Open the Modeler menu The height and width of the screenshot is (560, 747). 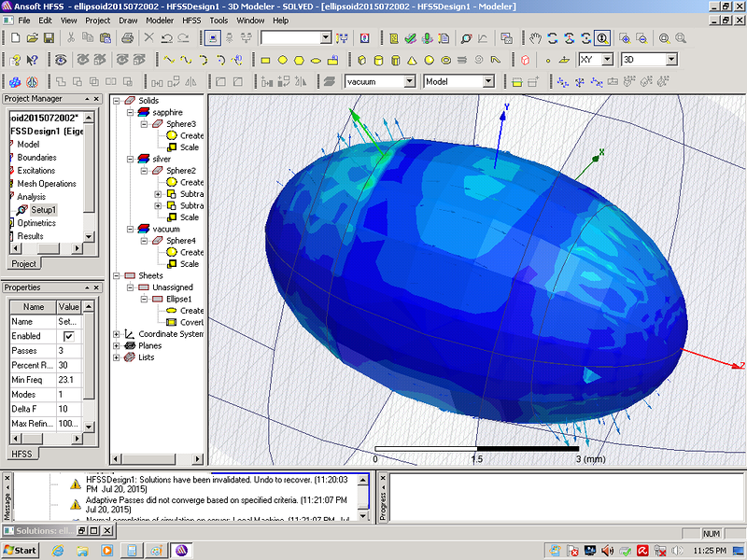(x=160, y=20)
